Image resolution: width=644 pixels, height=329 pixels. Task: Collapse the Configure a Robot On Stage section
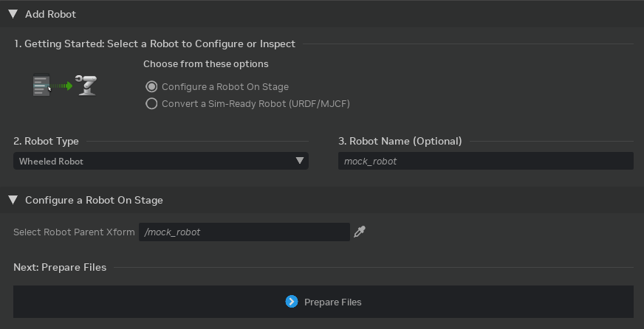[13, 200]
